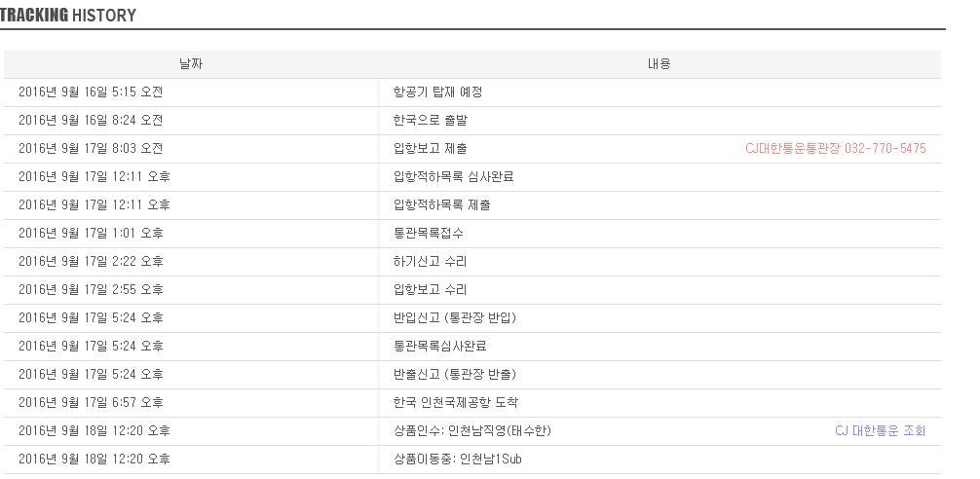Viewport: 980px width, 479px height.
Task: Click the 상품인수: 인천남직영(태수한) entry
Action: 471,430
